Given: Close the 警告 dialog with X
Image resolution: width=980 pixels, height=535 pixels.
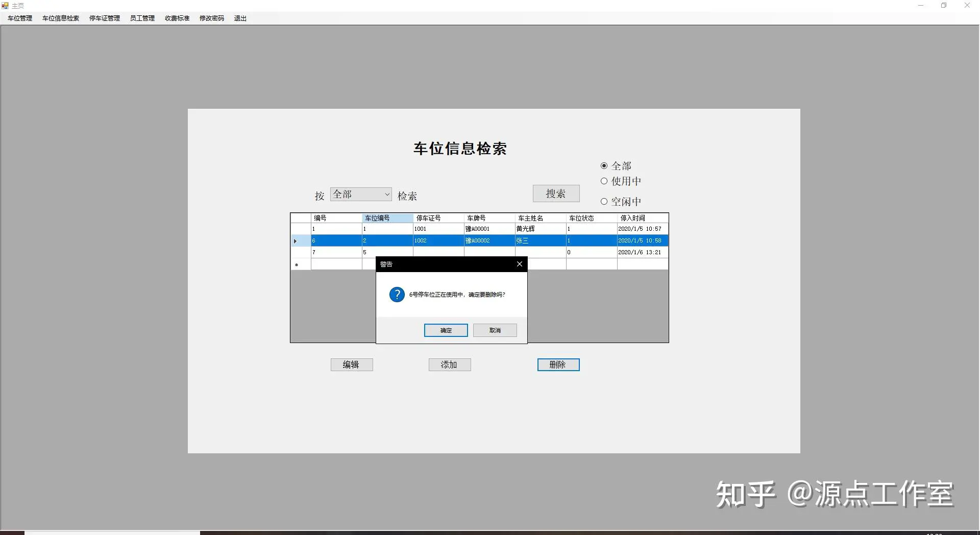Looking at the screenshot, I should (519, 264).
